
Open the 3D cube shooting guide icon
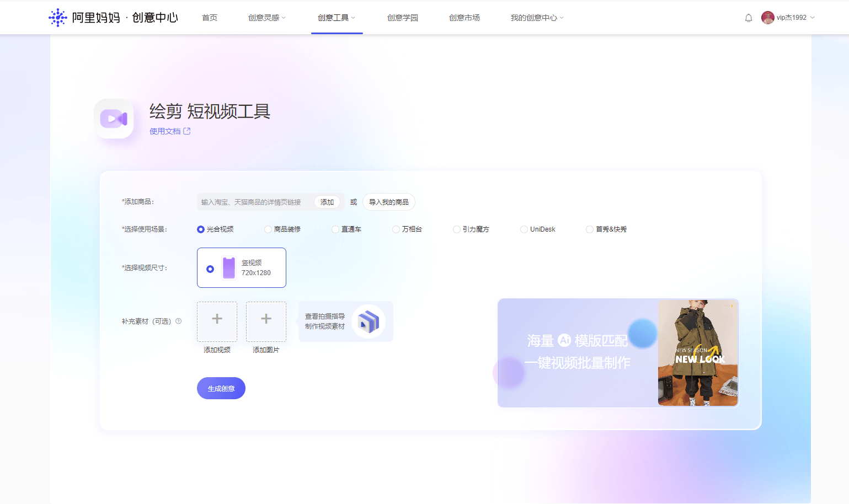368,321
